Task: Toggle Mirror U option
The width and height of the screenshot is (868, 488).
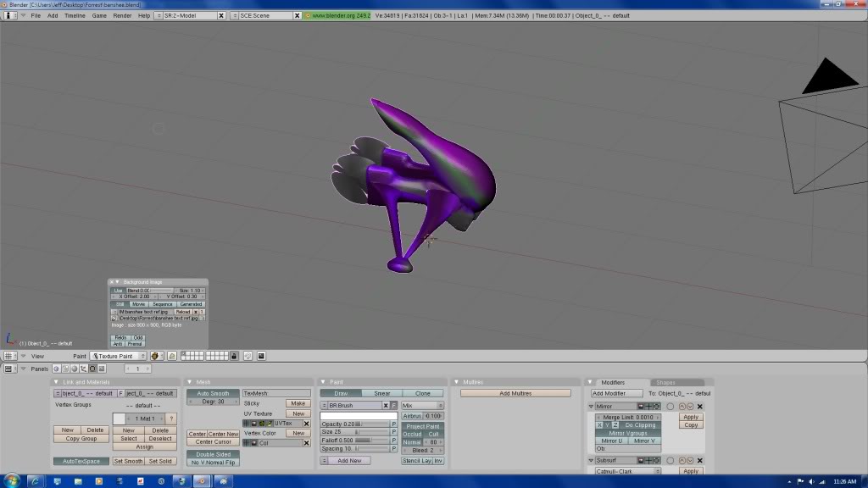Action: [612, 441]
